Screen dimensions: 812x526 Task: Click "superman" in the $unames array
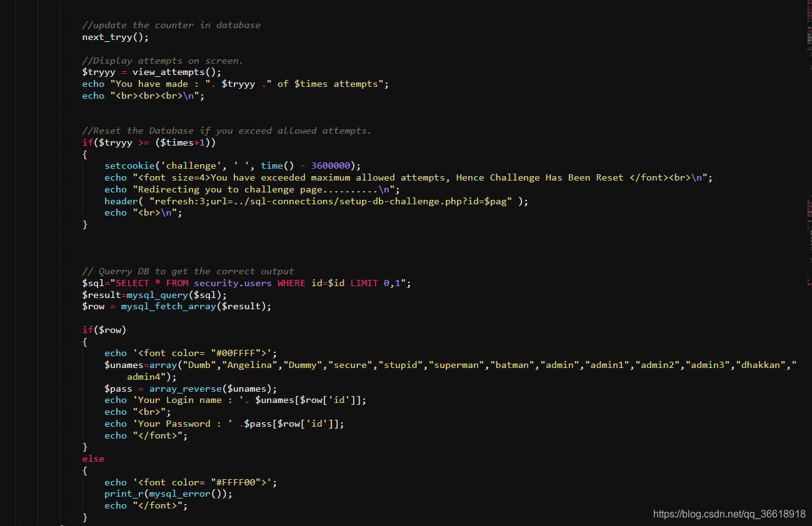[456, 365]
